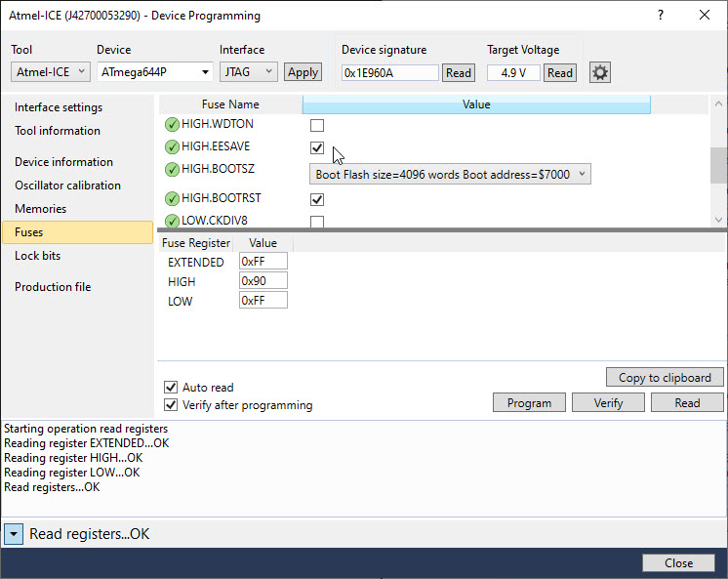Click the HIGH.EESAVE fuse name
Viewport: 728px width, 579px height.
[216, 146]
